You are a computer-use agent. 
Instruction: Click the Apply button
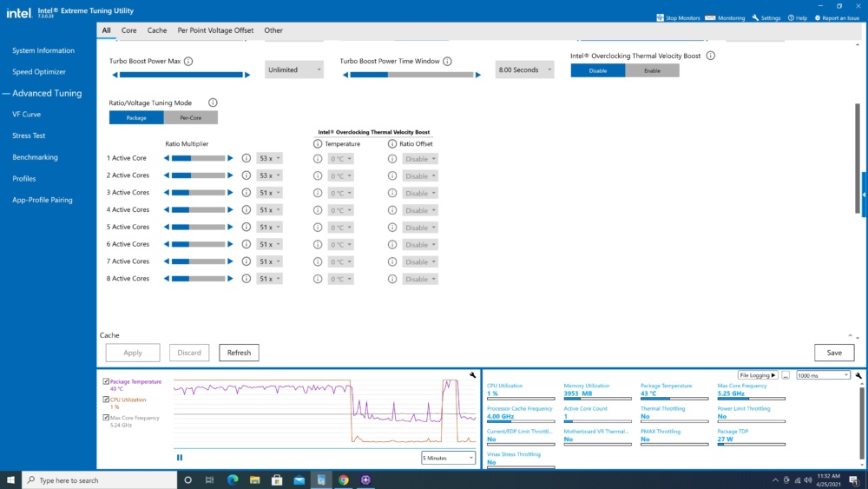pyautogui.click(x=133, y=353)
